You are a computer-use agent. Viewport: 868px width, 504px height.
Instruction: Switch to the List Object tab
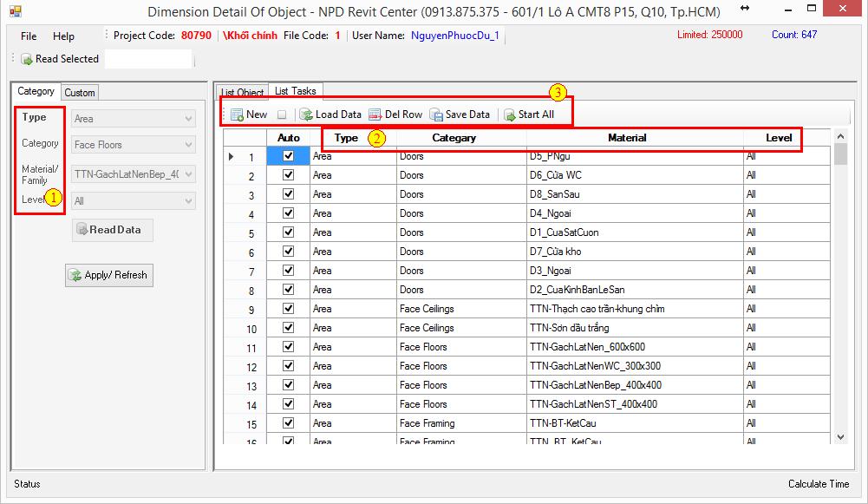[x=243, y=93]
